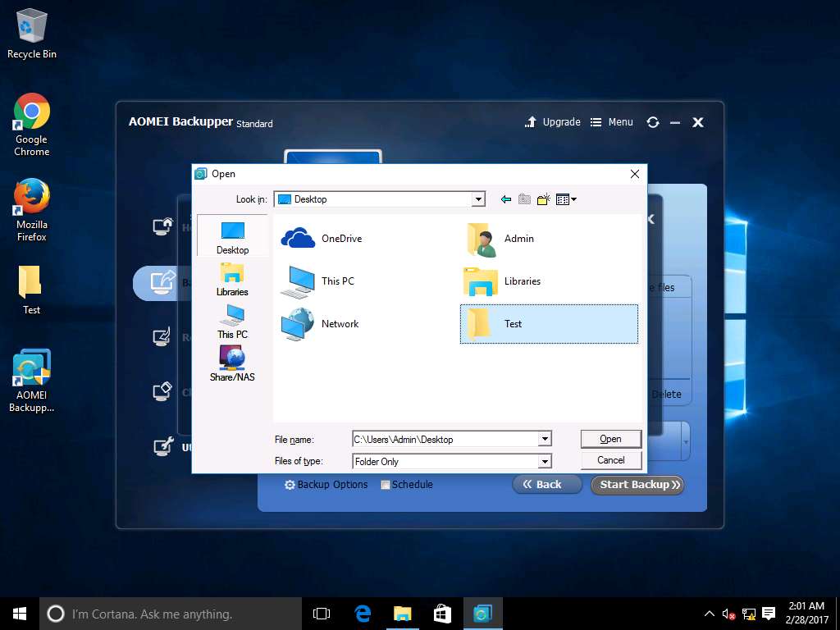Show hidden system tray icons

pyautogui.click(x=709, y=614)
